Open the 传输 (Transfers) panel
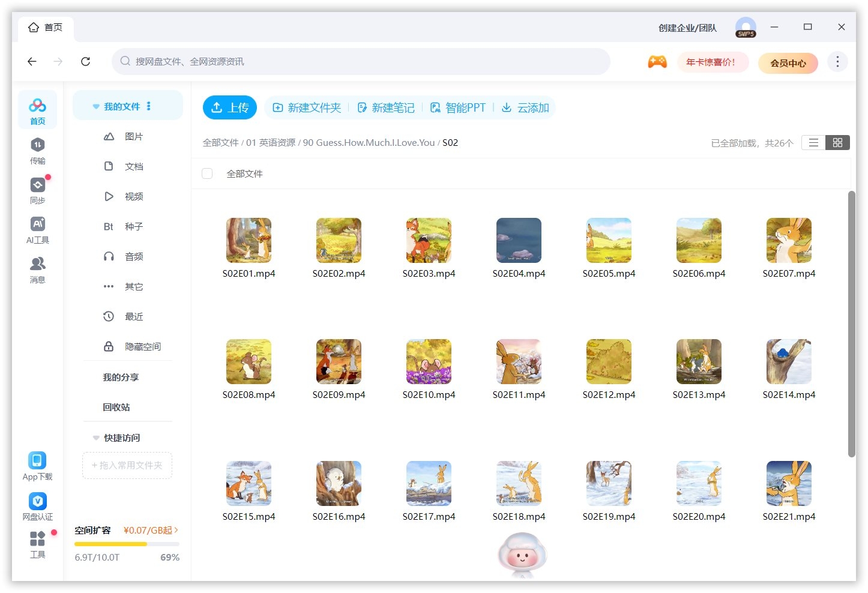 (x=37, y=150)
